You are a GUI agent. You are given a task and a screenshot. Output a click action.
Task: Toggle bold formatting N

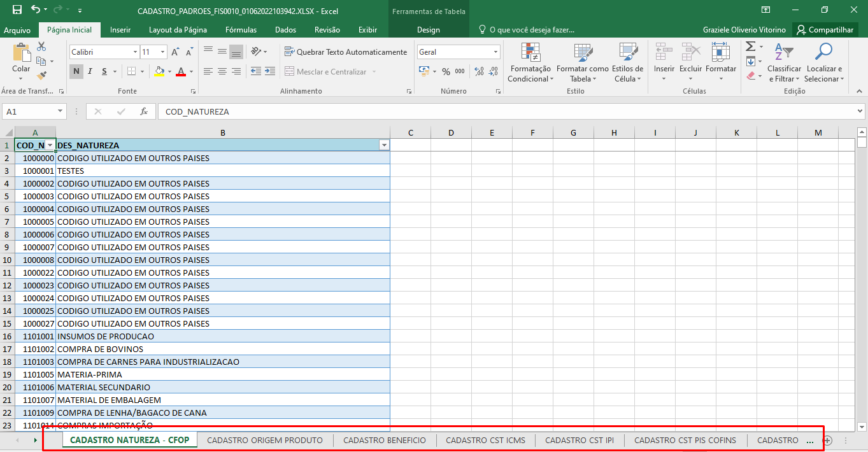(76, 71)
